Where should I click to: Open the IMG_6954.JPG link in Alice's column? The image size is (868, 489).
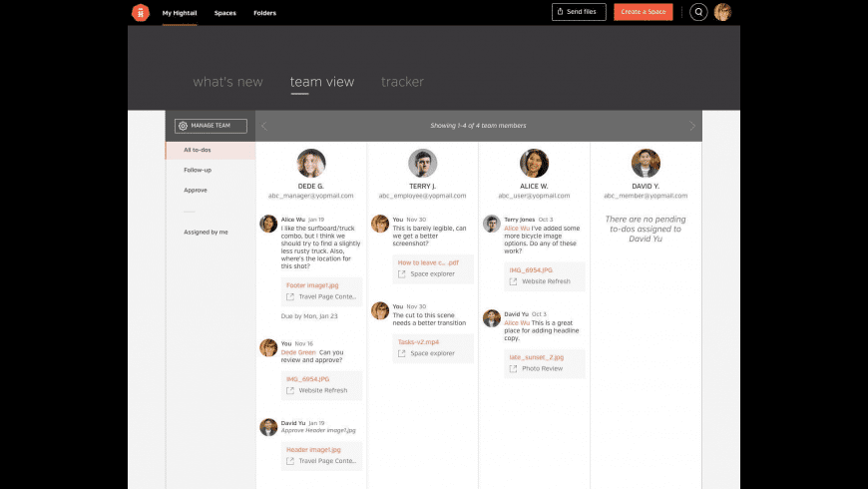click(531, 270)
